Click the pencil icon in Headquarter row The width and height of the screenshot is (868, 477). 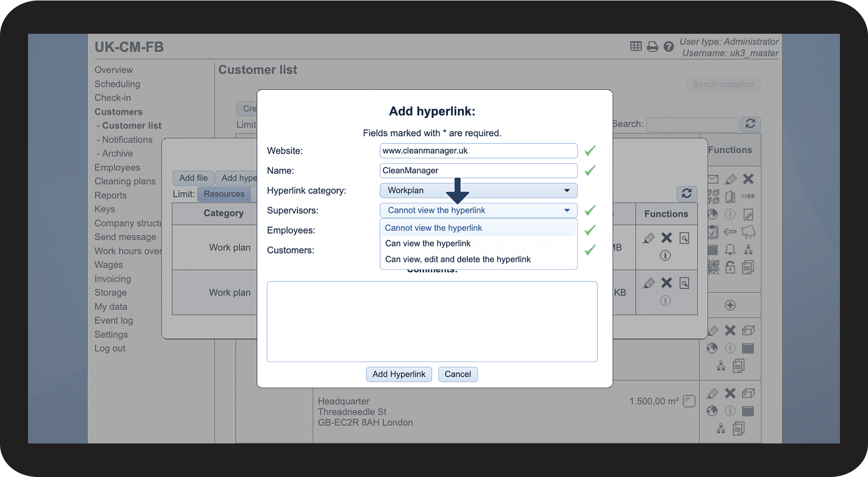712,393
